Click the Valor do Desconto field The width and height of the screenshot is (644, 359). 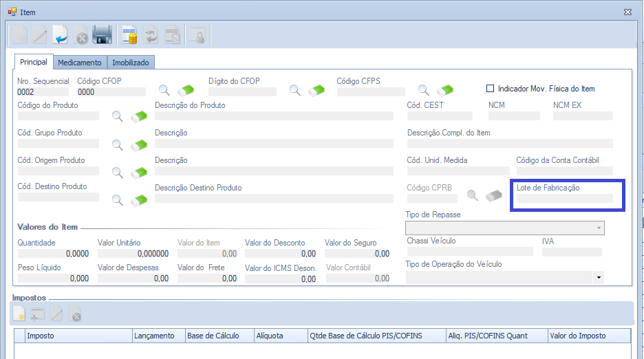click(x=281, y=254)
